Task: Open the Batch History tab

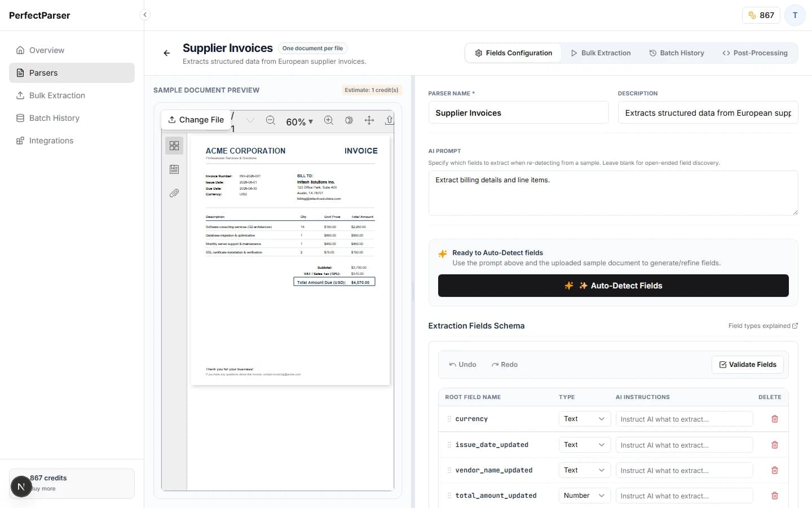Action: click(677, 53)
